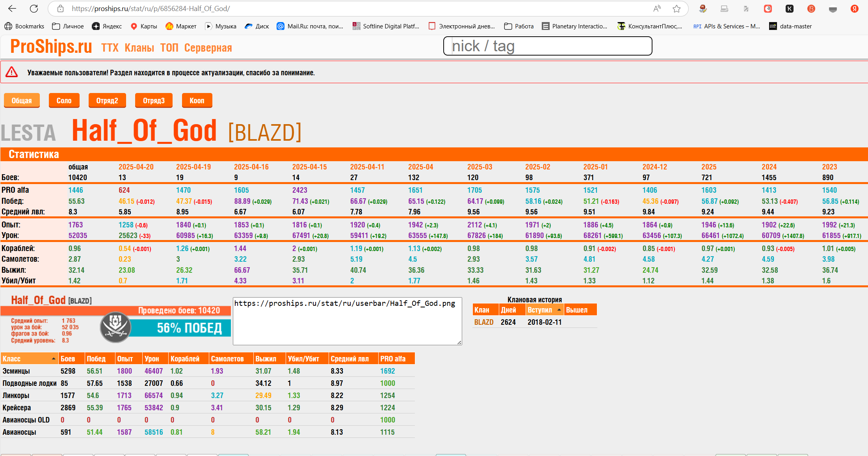
Task: Open the Кланы menu item
Action: pyautogui.click(x=139, y=48)
